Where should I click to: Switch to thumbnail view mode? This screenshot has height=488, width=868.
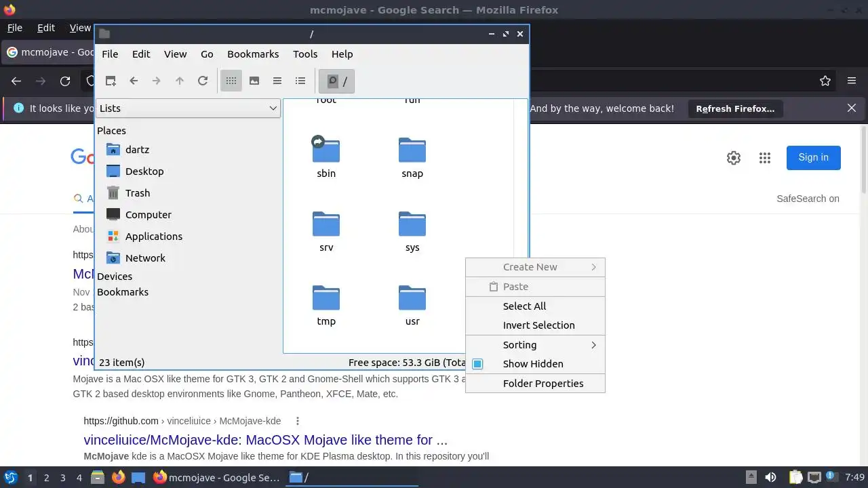click(254, 81)
